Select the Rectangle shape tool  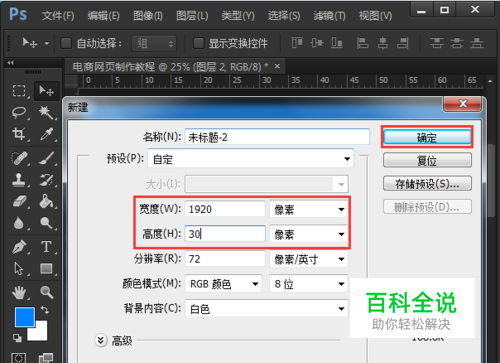coord(46,269)
